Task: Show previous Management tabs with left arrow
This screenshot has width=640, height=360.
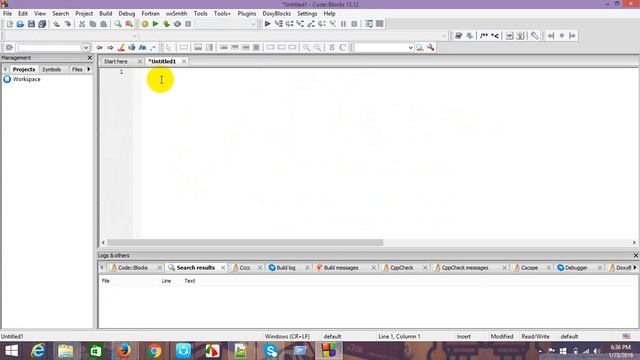Action: point(5,69)
